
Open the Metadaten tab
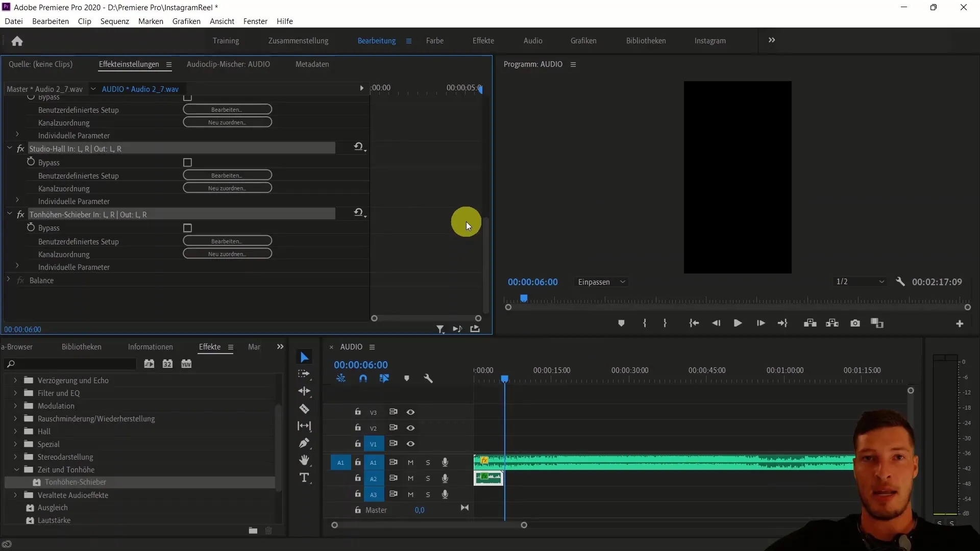312,64
